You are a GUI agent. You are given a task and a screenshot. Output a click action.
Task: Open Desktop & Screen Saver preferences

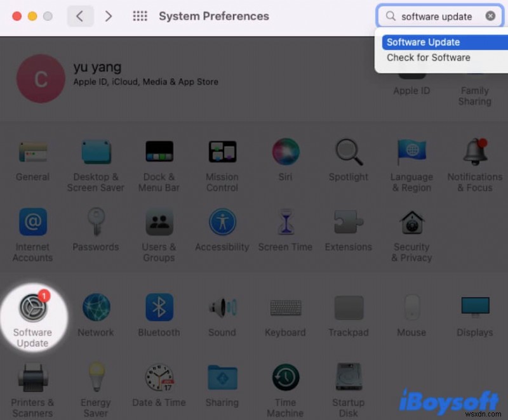[x=95, y=152]
